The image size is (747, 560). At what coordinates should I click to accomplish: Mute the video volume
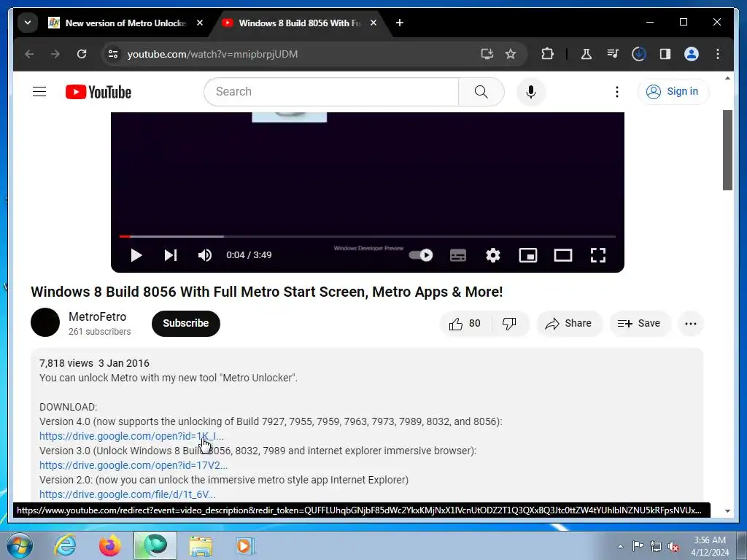205,255
